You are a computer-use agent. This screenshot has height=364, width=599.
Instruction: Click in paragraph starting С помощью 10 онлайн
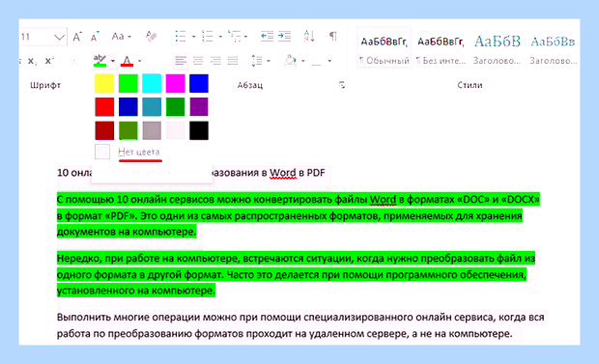point(298,215)
